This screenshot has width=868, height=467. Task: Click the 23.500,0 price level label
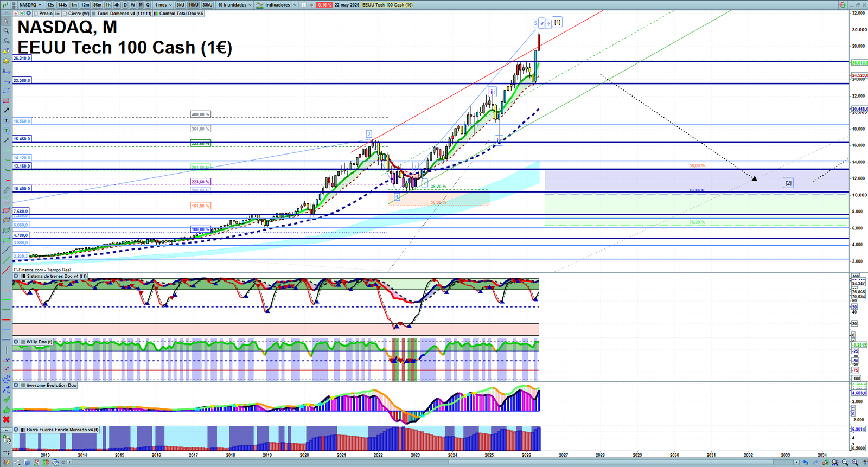click(22, 80)
